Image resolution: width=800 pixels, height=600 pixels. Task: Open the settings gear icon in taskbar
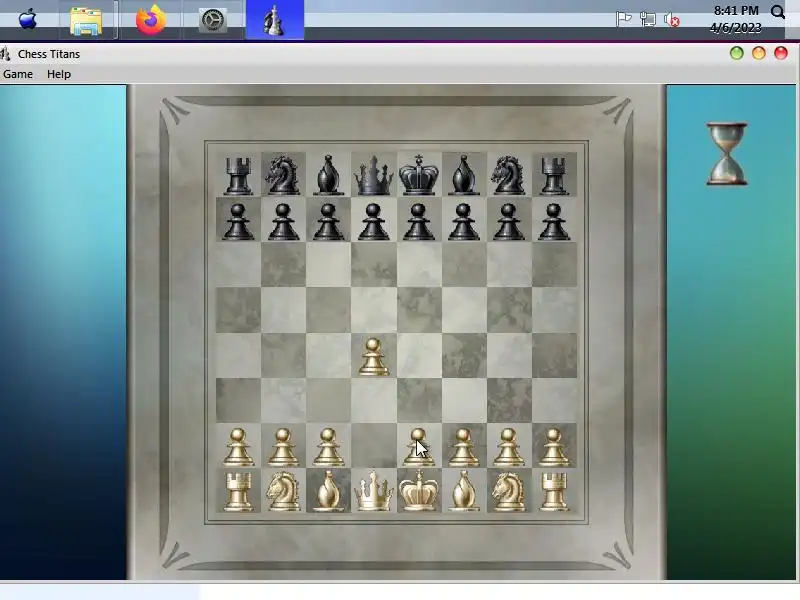tap(212, 20)
